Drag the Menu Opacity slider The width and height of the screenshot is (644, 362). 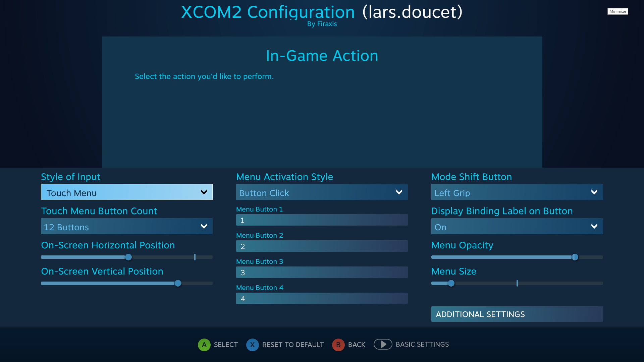tap(575, 257)
